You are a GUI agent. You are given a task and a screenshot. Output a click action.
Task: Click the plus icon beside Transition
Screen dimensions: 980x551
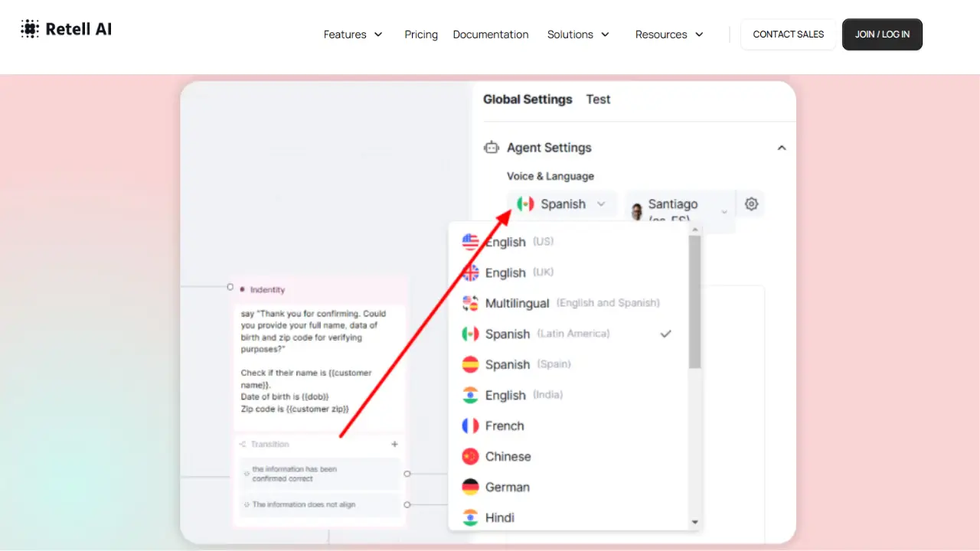pyautogui.click(x=395, y=444)
